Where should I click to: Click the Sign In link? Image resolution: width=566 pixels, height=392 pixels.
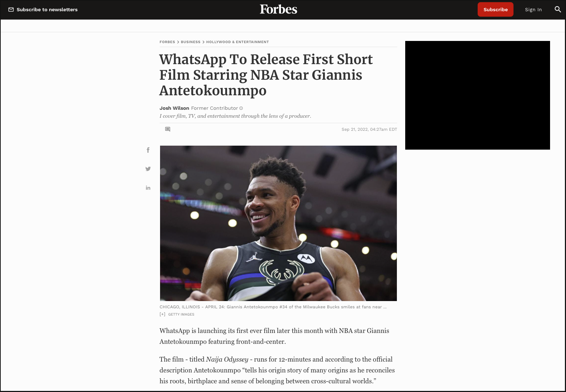533,10
